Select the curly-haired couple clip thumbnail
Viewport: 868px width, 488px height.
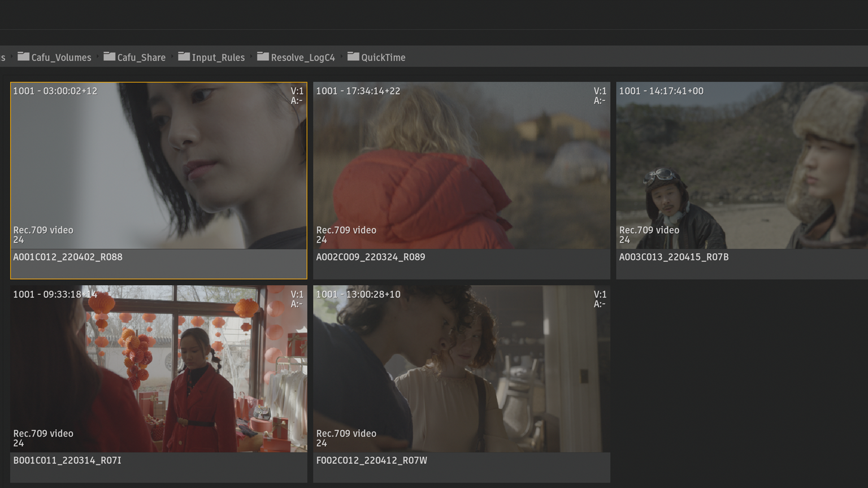[461, 368]
